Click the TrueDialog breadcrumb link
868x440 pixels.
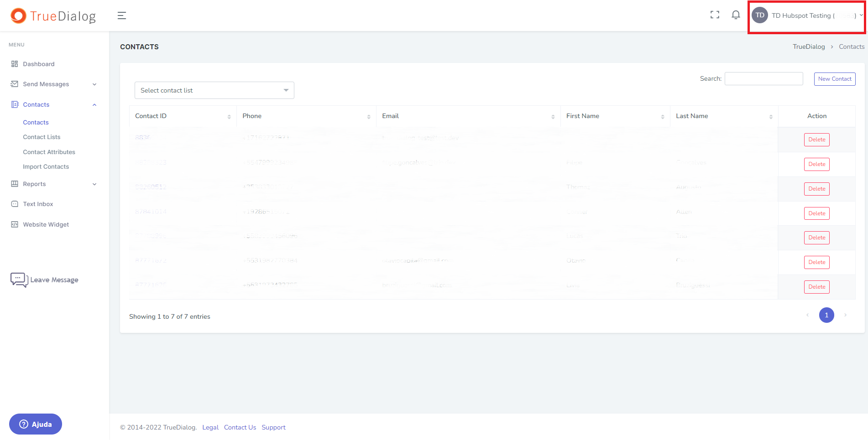click(809, 47)
